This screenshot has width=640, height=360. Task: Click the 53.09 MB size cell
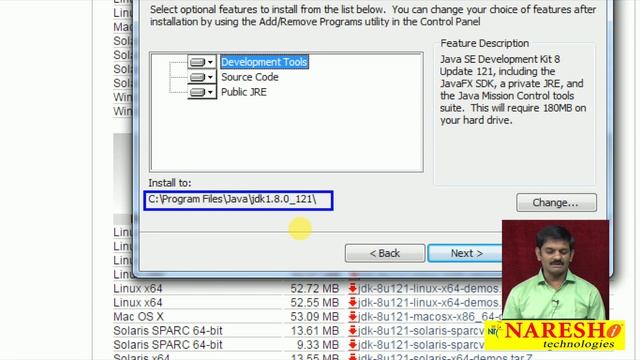point(315,317)
